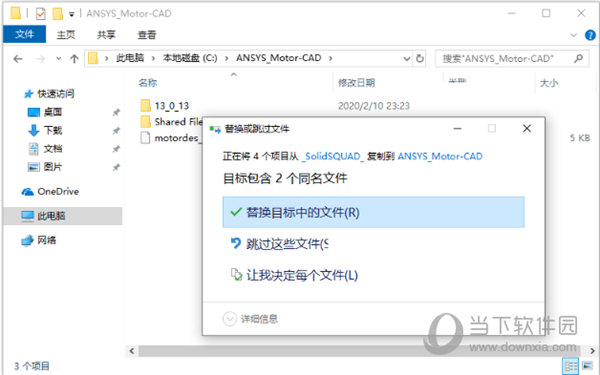Refresh the current folder
Screen dimensions: 600x375
(420, 59)
